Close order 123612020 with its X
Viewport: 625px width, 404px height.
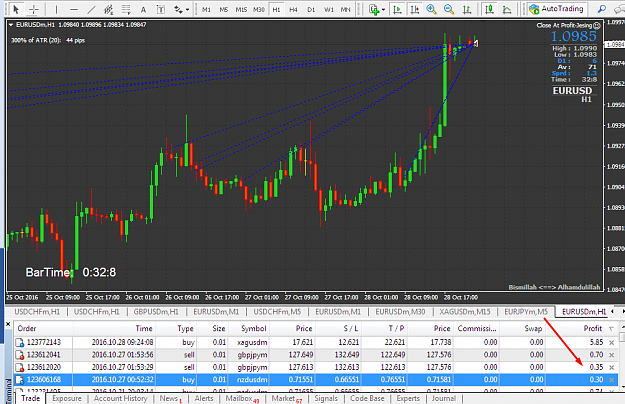point(611,367)
